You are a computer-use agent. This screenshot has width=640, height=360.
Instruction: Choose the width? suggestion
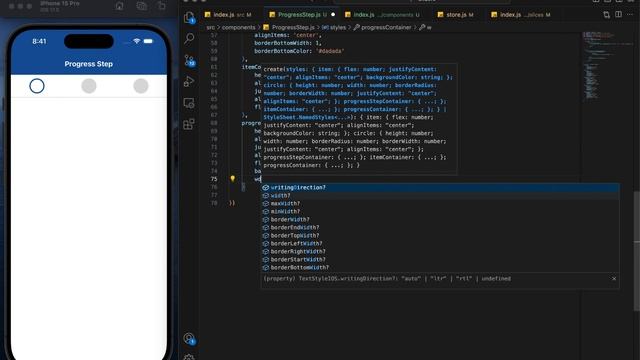(x=440, y=196)
